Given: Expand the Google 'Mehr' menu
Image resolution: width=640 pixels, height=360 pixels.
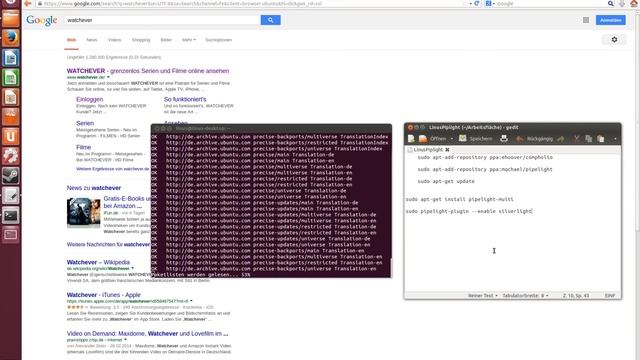Looking at the screenshot, I should (189, 40).
